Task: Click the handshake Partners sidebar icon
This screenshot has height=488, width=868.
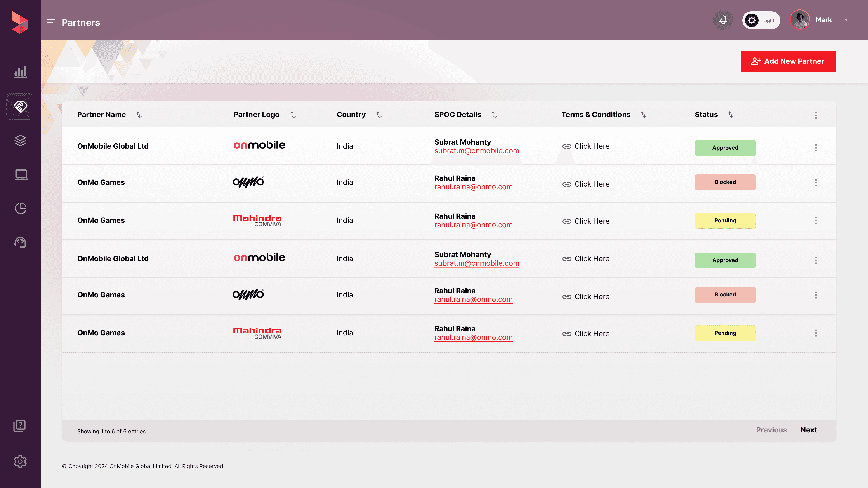Action: (20, 106)
